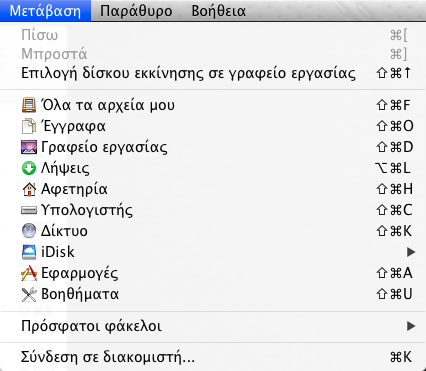
Task: Click the Έγγραφα document icon
Action: click(29, 126)
